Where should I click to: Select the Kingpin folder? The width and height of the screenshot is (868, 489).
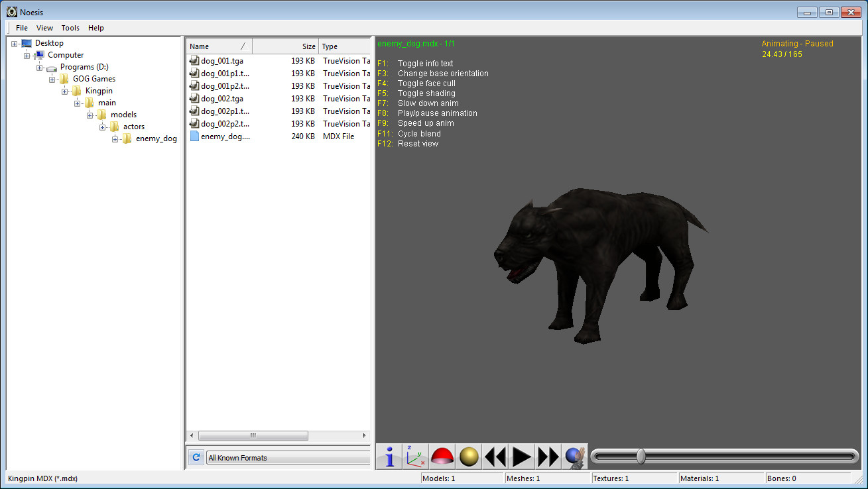pyautogui.click(x=99, y=91)
